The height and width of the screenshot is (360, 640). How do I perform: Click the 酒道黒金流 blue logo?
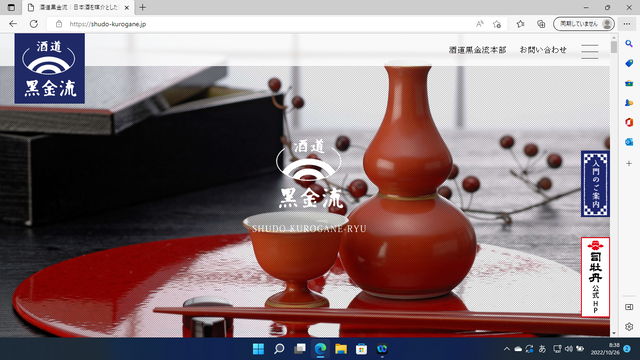(x=50, y=69)
